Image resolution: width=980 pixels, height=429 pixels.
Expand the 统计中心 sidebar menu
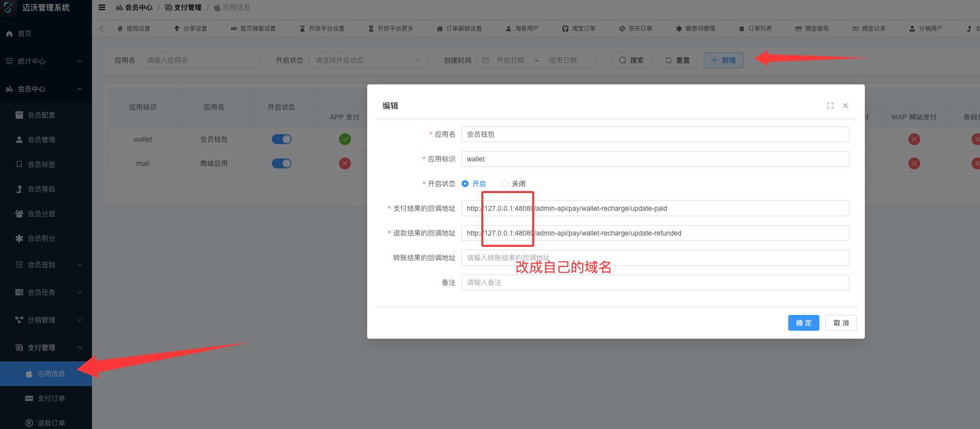45,61
